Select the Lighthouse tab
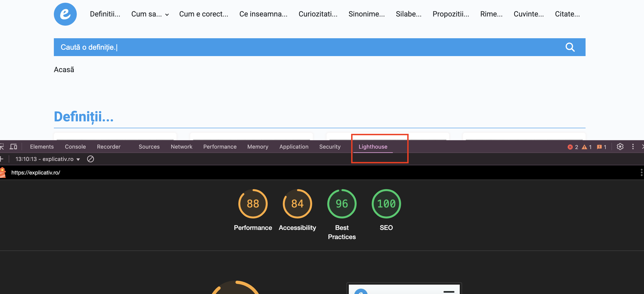Image resolution: width=644 pixels, height=294 pixels. (x=373, y=147)
